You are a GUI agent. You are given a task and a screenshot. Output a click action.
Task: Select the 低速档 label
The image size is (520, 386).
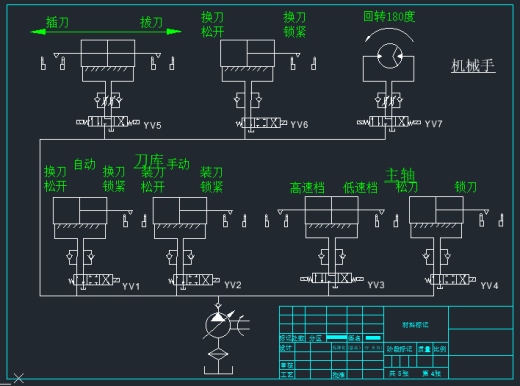coord(360,188)
